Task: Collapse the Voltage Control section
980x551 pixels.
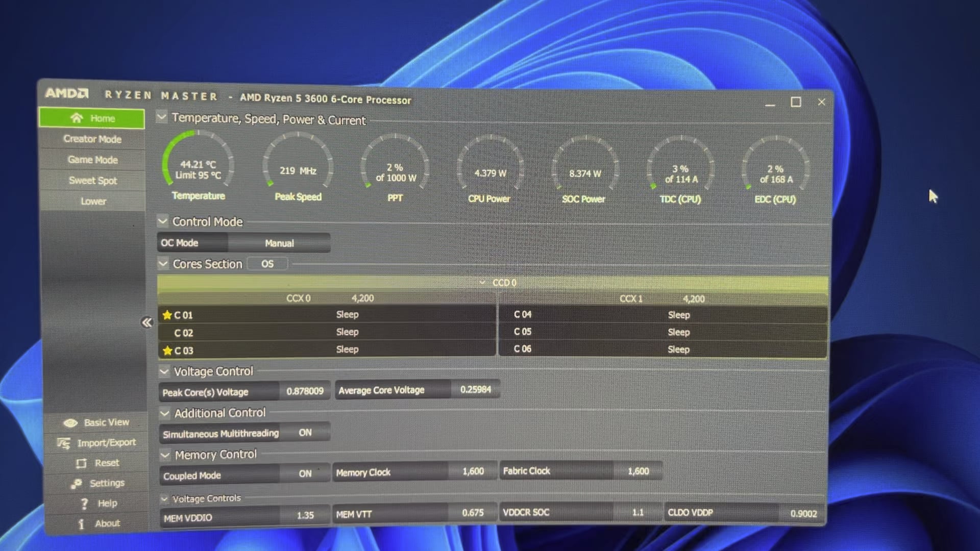Action: point(164,371)
